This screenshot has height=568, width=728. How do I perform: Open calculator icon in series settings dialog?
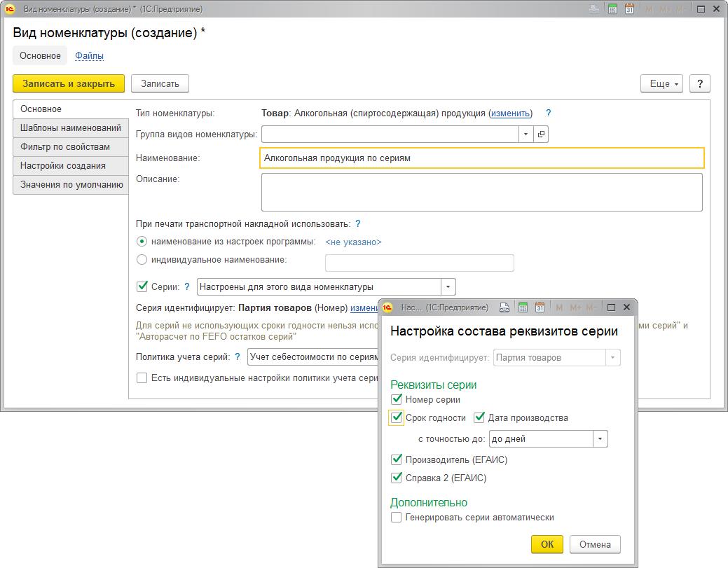523,307
